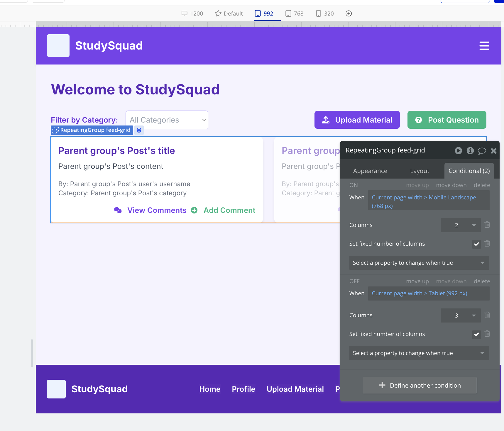The width and height of the screenshot is (504, 431).
Task: Click the hamburger menu icon in header
Action: [484, 46]
